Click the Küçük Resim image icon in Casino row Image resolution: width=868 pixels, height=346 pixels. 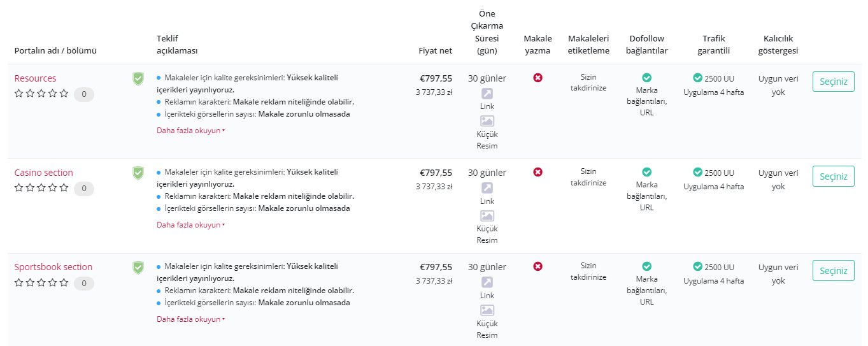pyautogui.click(x=487, y=215)
